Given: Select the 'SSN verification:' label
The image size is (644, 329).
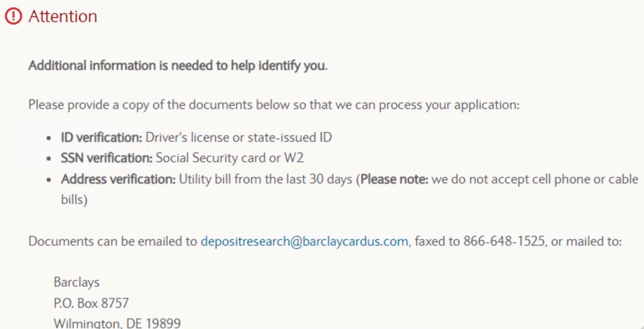Looking at the screenshot, I should (106, 158).
